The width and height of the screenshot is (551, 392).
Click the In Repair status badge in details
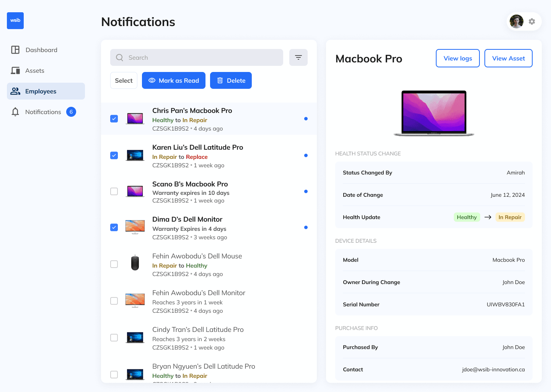coord(510,217)
